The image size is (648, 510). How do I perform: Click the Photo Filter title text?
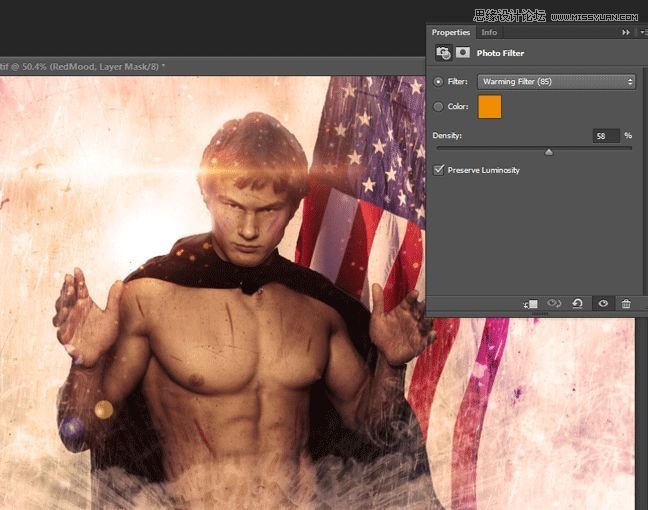(500, 53)
